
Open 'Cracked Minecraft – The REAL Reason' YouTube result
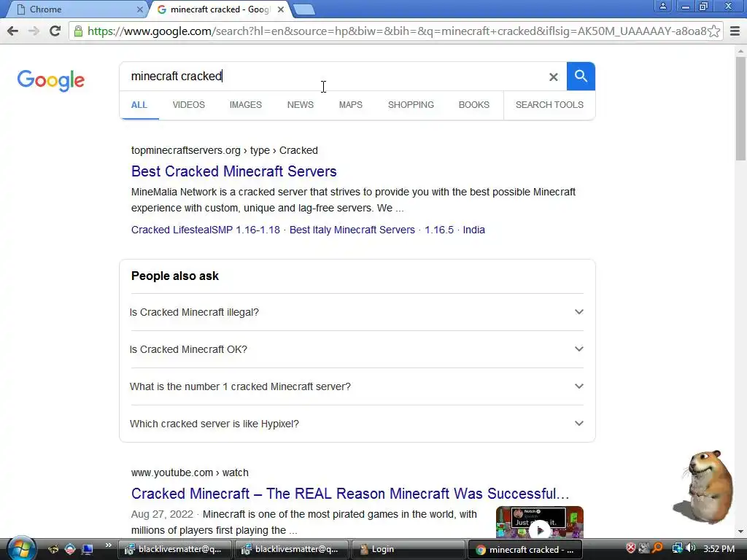(x=350, y=494)
